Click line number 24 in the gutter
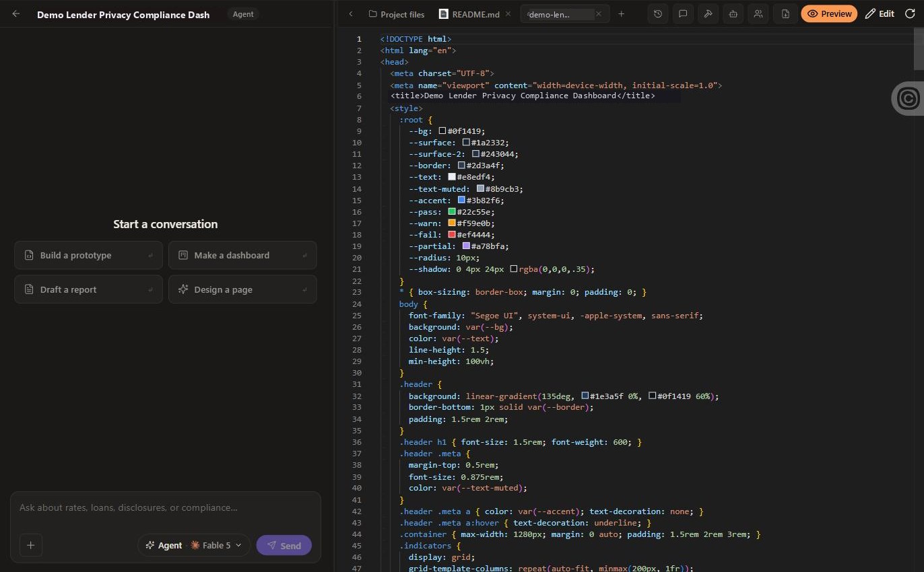The height and width of the screenshot is (572, 924). tap(357, 304)
